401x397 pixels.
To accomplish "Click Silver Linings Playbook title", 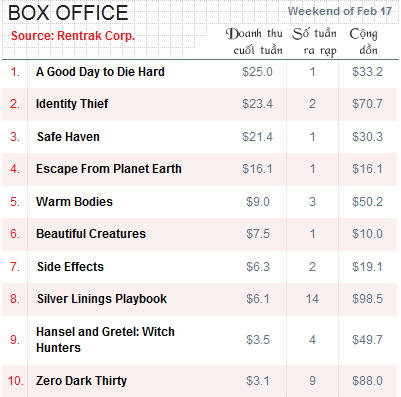I will point(102,299).
